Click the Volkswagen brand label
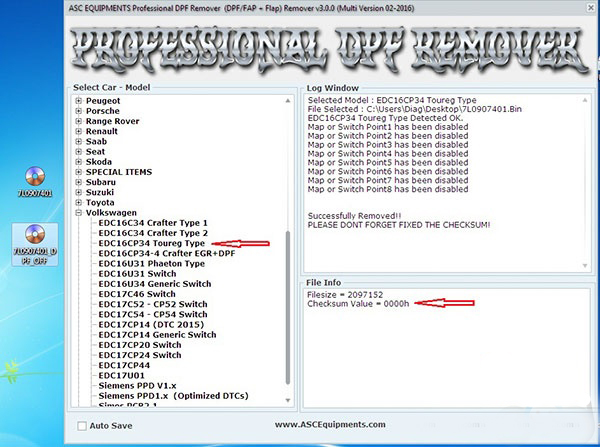 point(111,213)
